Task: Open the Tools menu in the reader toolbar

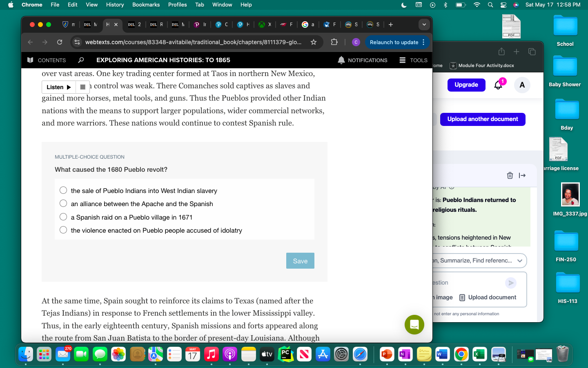Action: coord(413,60)
